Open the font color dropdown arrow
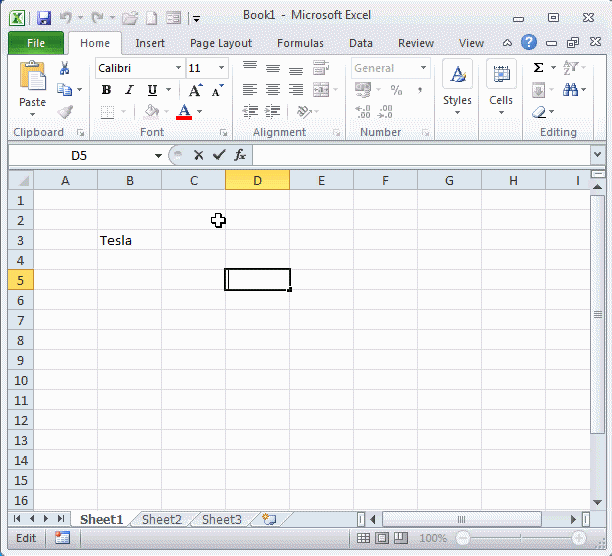Screen dimensions: 612x556 199,112
